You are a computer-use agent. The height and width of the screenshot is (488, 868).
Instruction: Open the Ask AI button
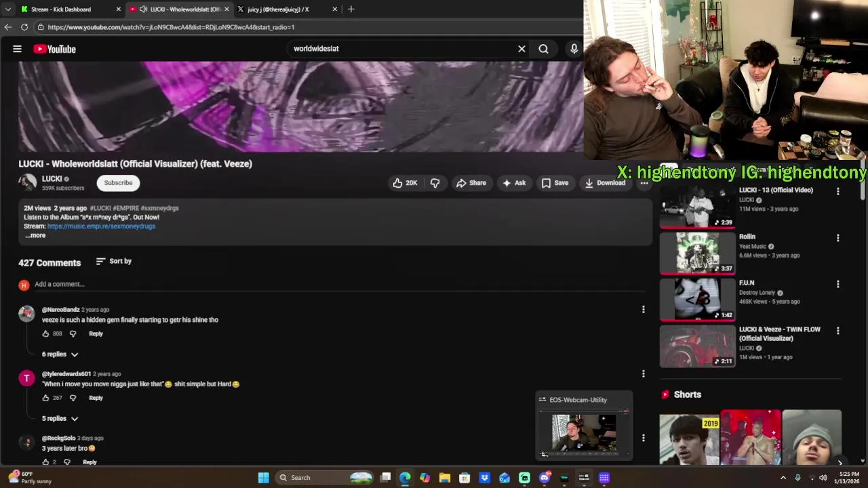point(513,183)
